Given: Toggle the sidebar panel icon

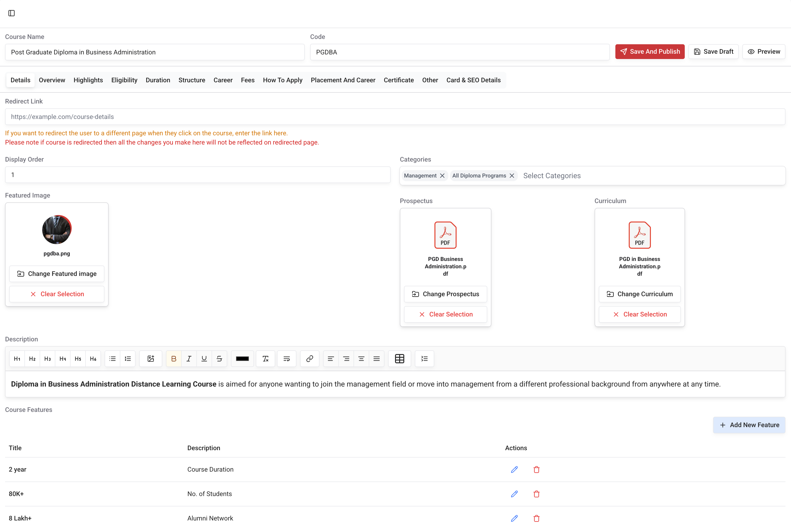Looking at the screenshot, I should pyautogui.click(x=12, y=13).
